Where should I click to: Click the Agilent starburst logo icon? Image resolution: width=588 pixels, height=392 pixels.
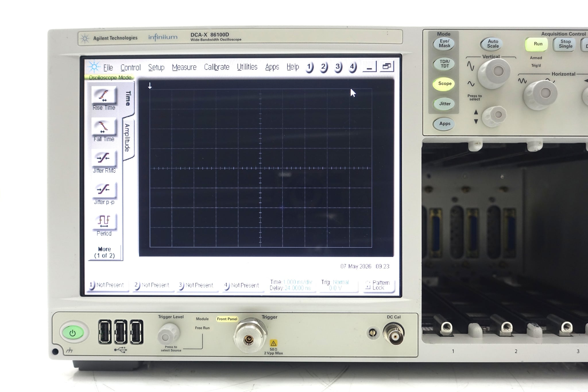(94, 67)
